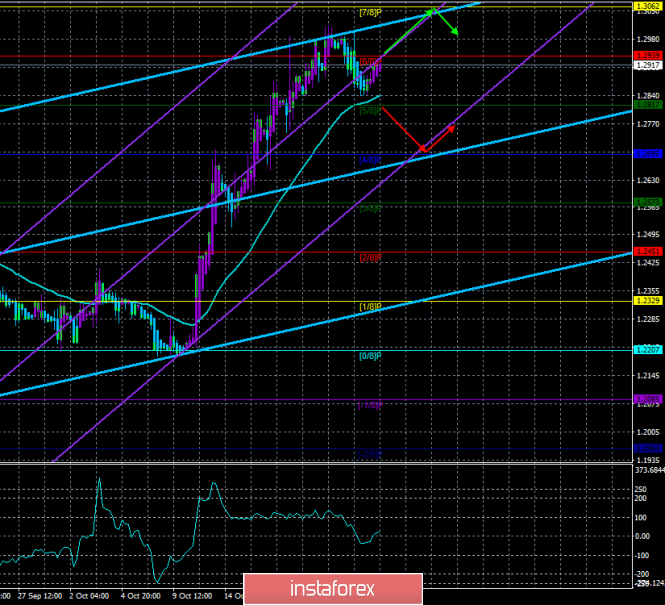Select the cyan 1.2207 price tag
Image resolution: width=665 pixels, height=605 pixels.
[x=647, y=350]
